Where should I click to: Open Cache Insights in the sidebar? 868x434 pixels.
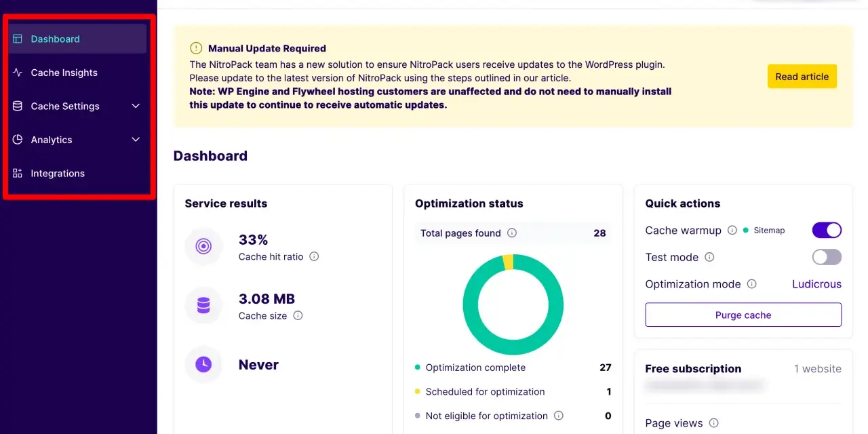77,73
